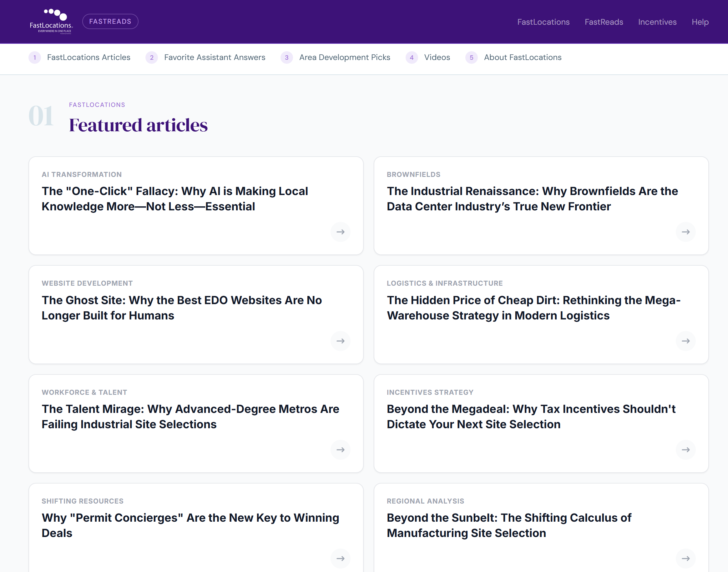The width and height of the screenshot is (728, 572).
Task: Open The Hidden Price of Cheap Dirt title
Action: point(533,308)
